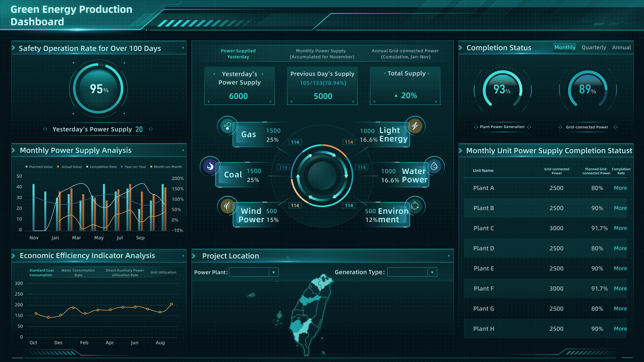Click right arrow beside Yesterday's Power Supply 20
Screen dimensions: 644x362
(x=151, y=129)
